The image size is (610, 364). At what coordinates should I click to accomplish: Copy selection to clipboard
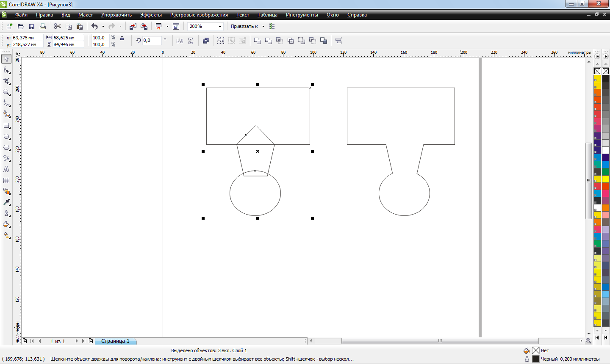(x=69, y=26)
